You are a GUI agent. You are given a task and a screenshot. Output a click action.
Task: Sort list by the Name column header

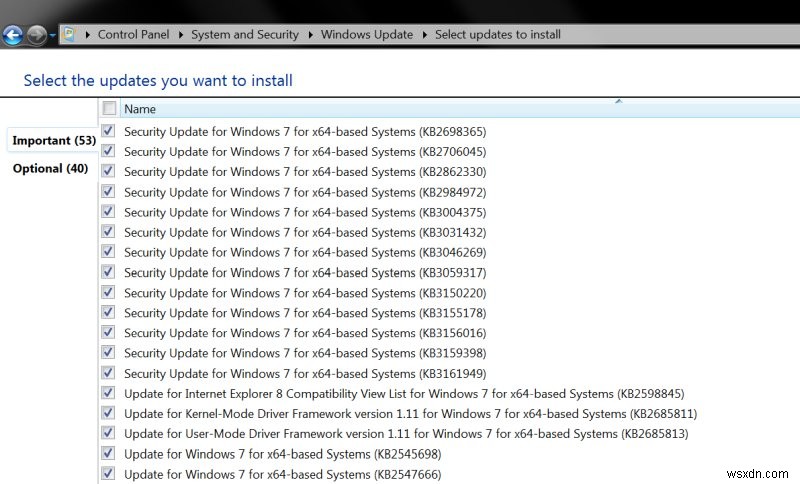tap(140, 109)
